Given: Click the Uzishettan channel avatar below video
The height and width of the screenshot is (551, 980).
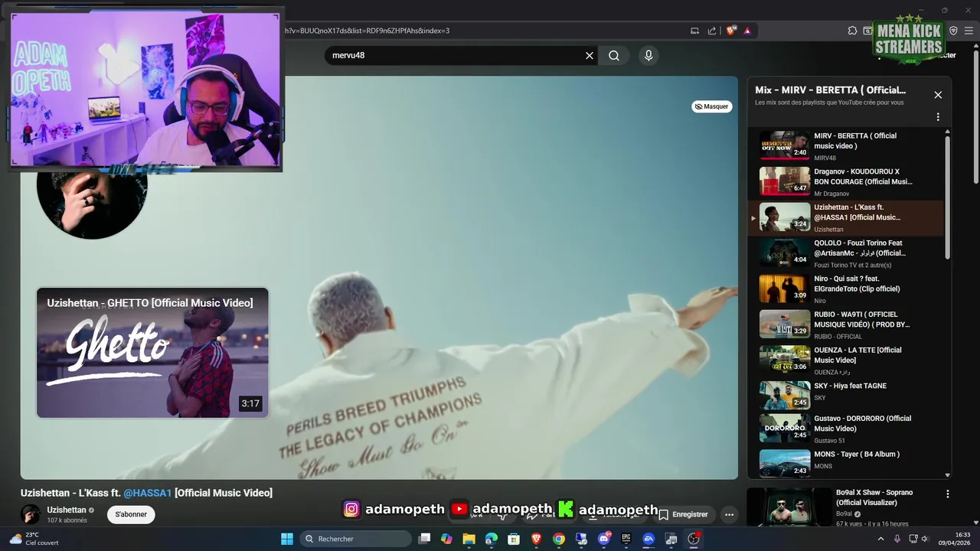Looking at the screenshot, I should pyautogui.click(x=31, y=514).
